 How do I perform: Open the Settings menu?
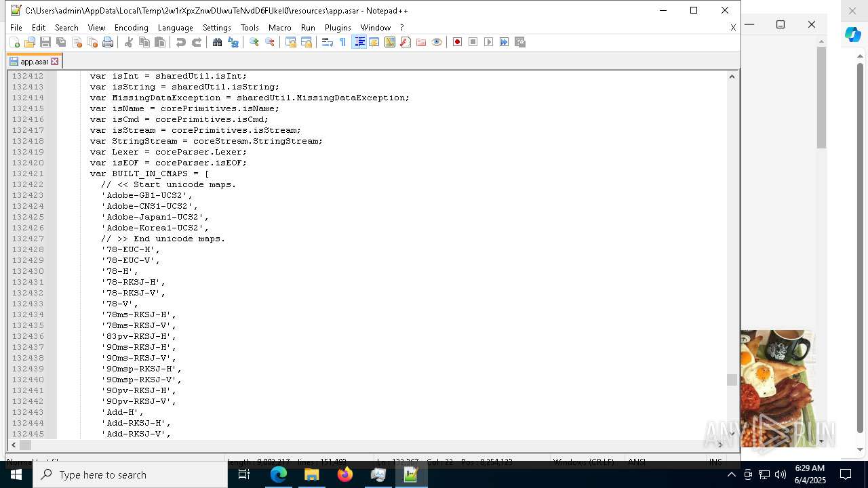[x=217, y=28]
